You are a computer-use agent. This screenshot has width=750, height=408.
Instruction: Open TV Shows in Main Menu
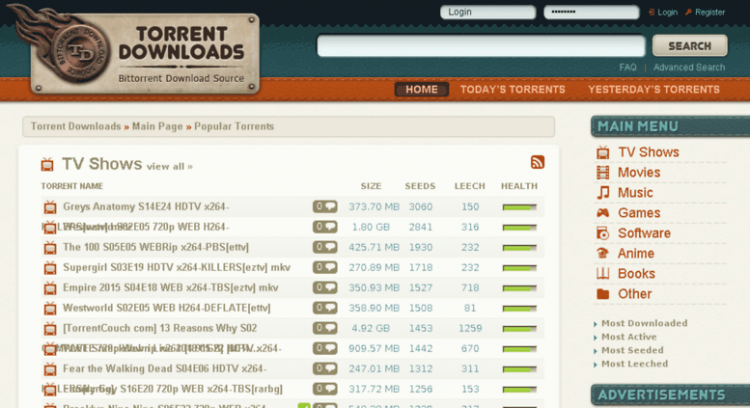[x=649, y=152]
